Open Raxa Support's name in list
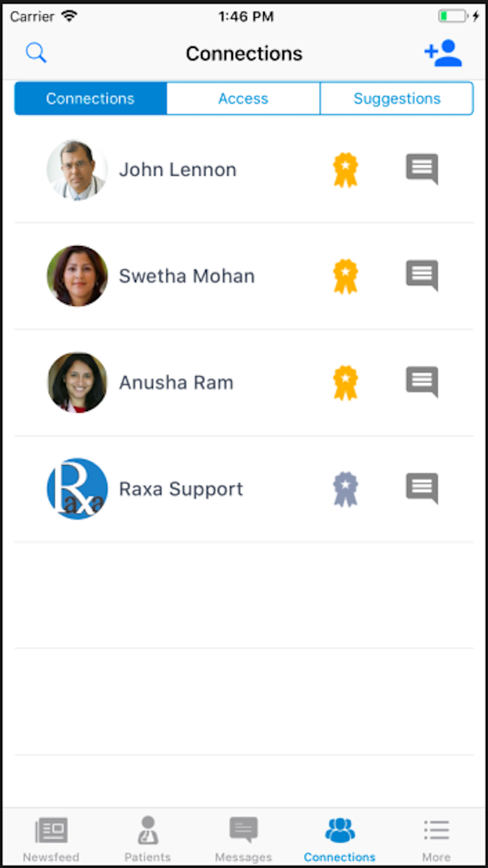This screenshot has width=488, height=868. (181, 489)
